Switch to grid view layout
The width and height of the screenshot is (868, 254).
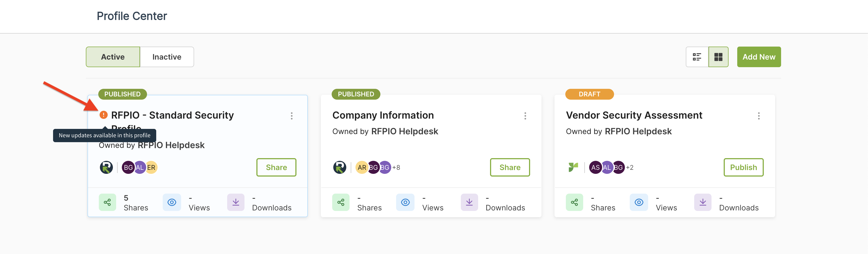[x=718, y=57]
